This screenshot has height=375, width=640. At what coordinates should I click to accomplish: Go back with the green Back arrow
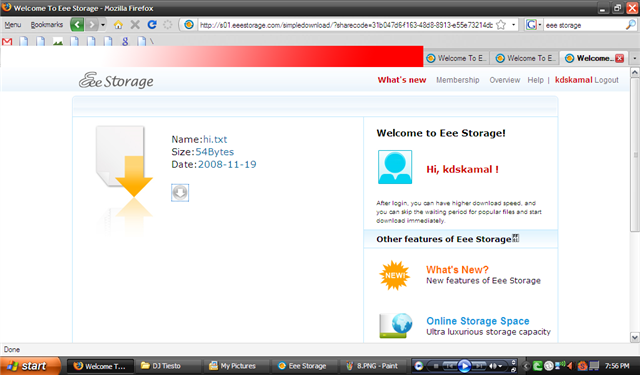pyautogui.click(x=77, y=25)
